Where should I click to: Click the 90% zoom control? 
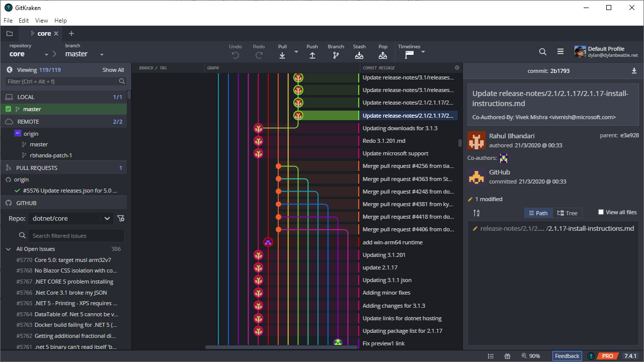pos(531,356)
